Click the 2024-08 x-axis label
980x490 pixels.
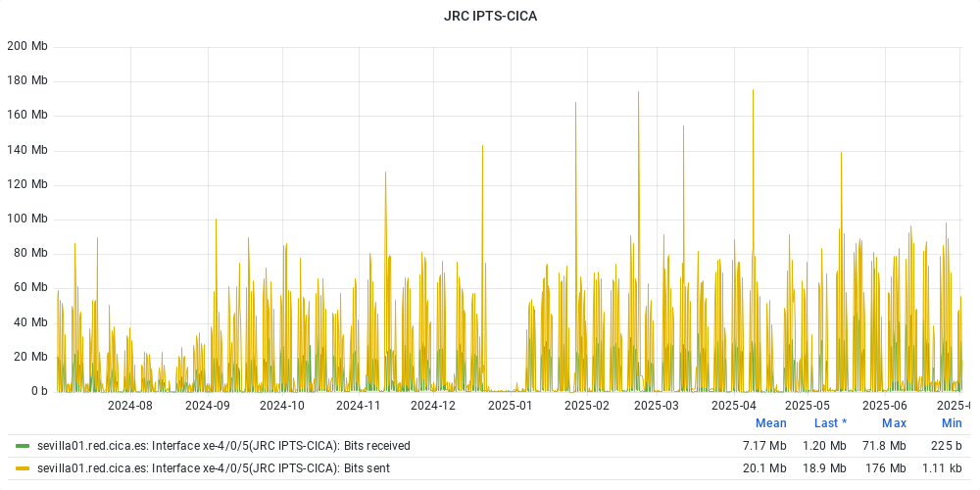click(130, 405)
